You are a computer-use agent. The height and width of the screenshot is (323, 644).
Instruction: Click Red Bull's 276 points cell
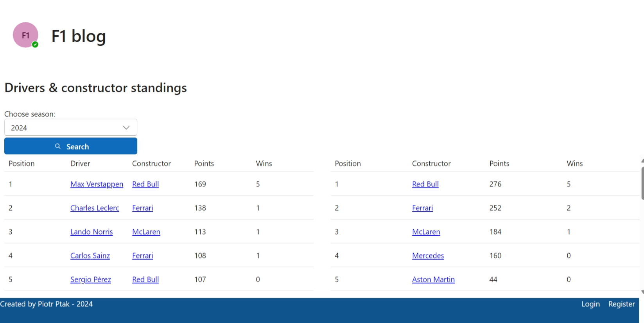495,184
